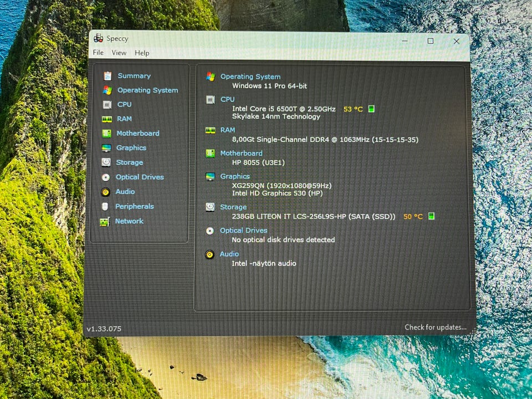The image size is (532, 399).
Task: Click the RAM stick icon in sidebar
Action: [x=107, y=119]
